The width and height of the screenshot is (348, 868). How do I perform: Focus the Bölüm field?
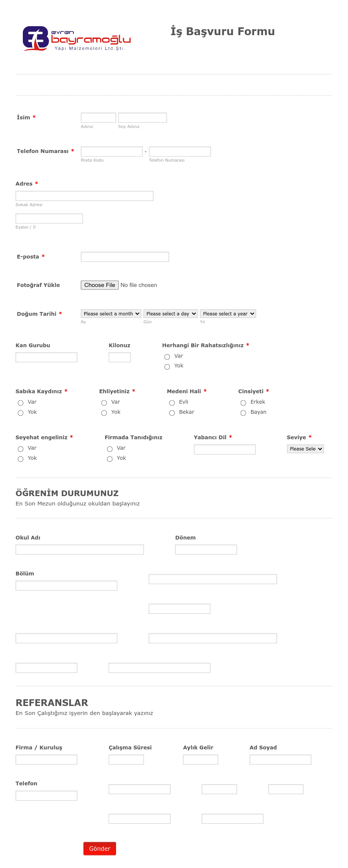click(x=67, y=586)
